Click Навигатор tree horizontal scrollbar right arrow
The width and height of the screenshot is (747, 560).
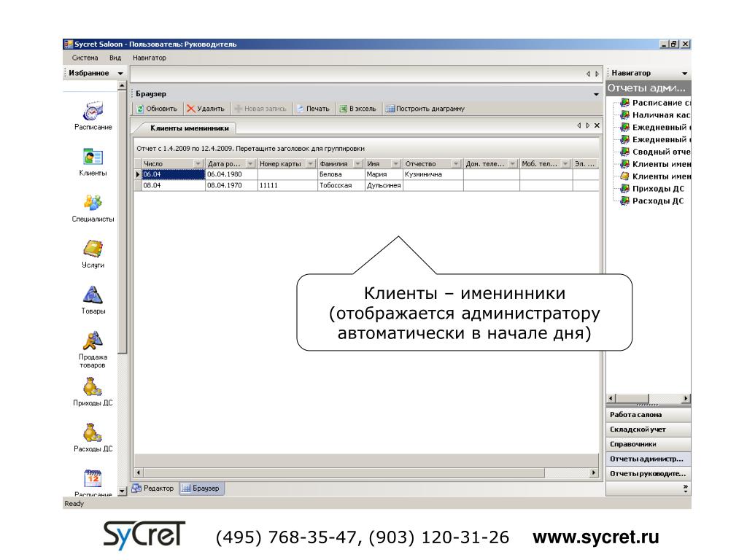pos(686,399)
